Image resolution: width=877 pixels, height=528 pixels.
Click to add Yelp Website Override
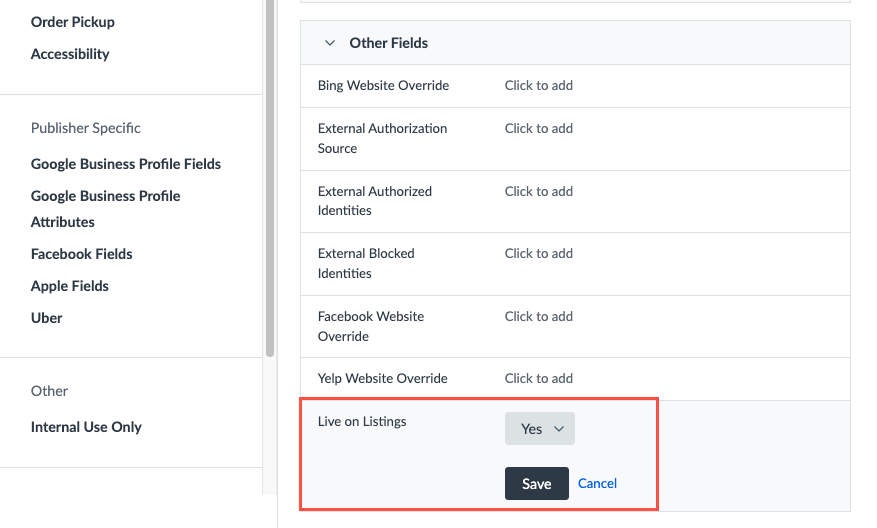[539, 379]
